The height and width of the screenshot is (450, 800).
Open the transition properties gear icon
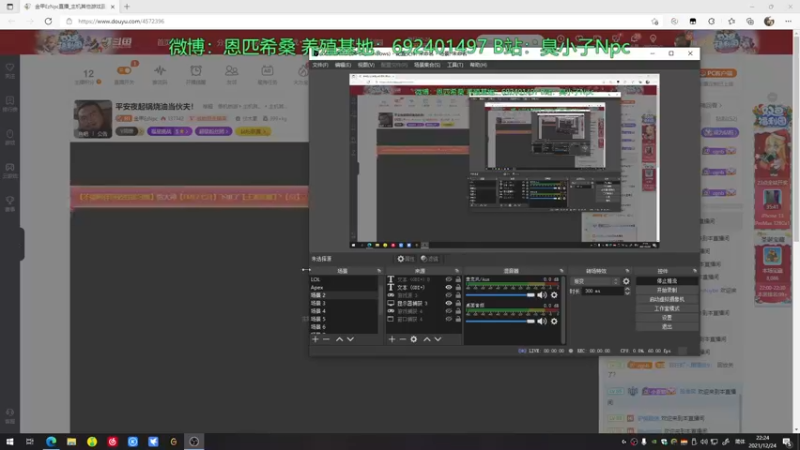coord(626,281)
